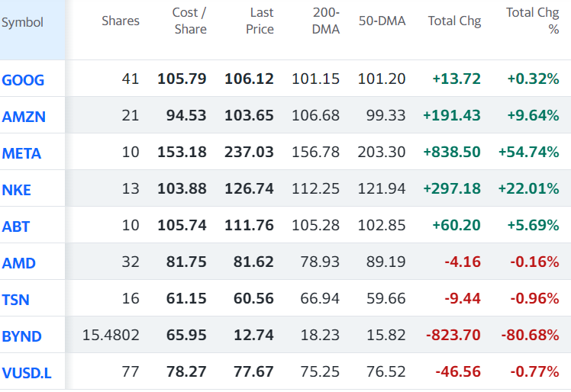The image size is (571, 392).
Task: Select AMZN 200-DMA value 106.68
Action: pos(316,116)
